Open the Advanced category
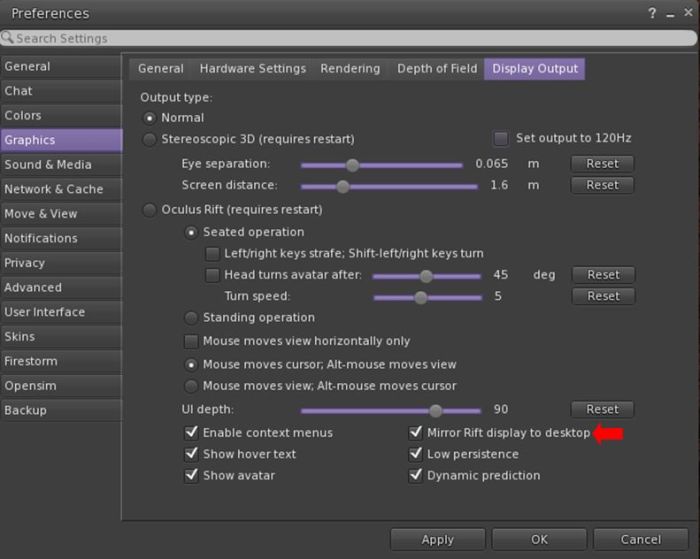This screenshot has width=700, height=559. [x=61, y=288]
